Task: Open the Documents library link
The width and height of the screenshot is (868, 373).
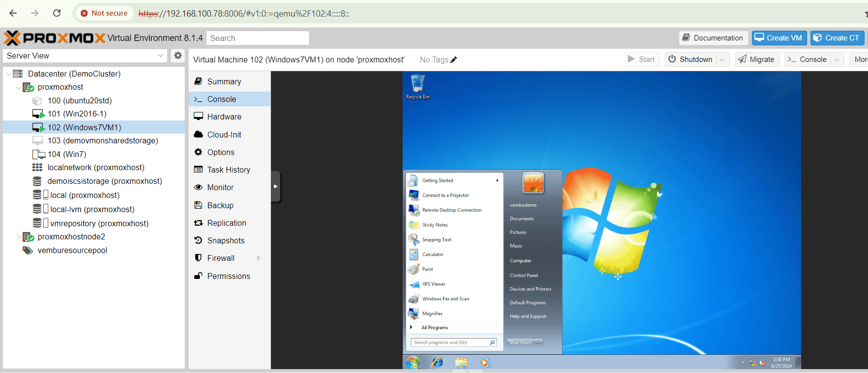Action: click(521, 219)
